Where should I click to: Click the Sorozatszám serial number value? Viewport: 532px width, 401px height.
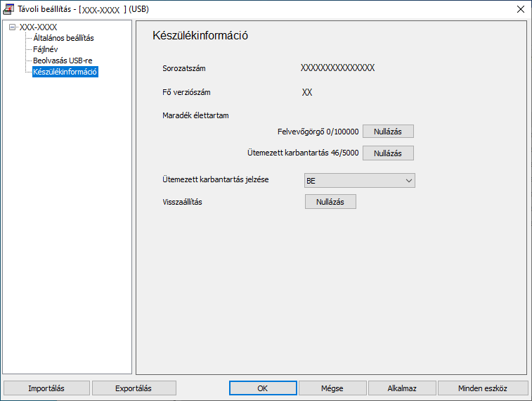pos(337,68)
